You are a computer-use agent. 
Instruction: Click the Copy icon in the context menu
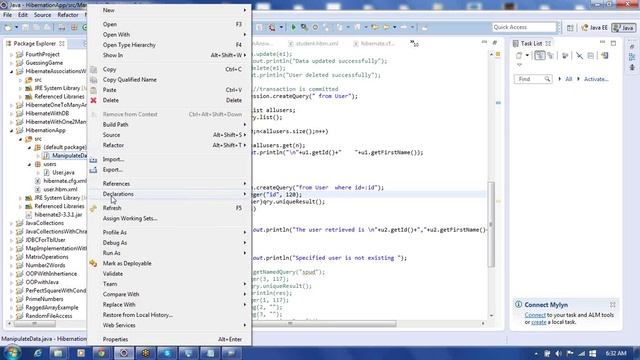tap(93, 69)
